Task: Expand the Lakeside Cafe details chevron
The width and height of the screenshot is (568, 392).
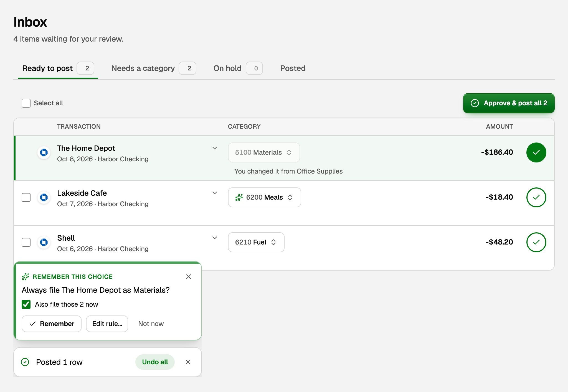Action: (215, 193)
